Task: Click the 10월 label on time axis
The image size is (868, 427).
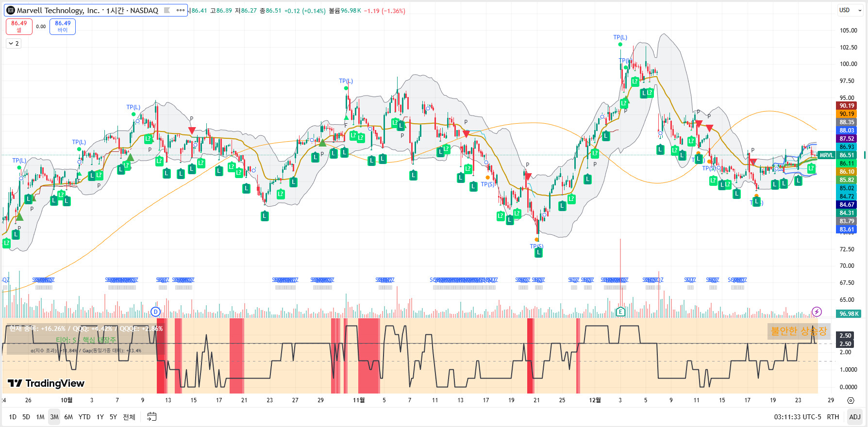Action: [67, 400]
